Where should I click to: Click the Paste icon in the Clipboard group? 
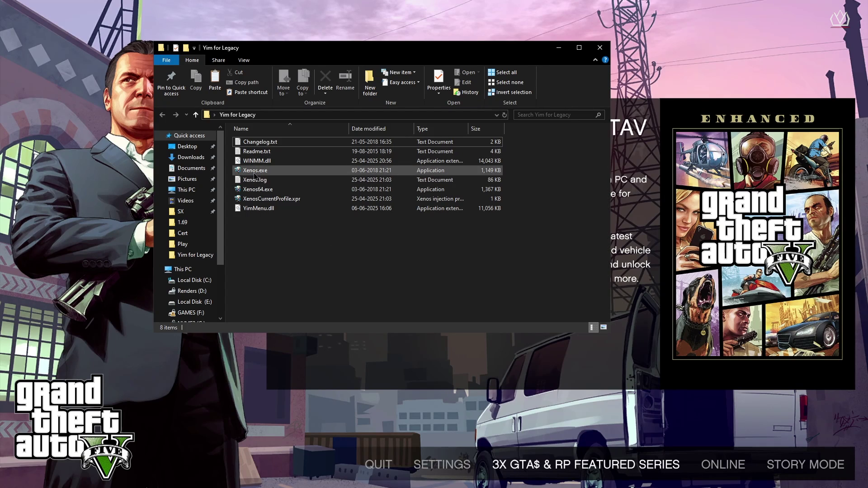coord(215,76)
